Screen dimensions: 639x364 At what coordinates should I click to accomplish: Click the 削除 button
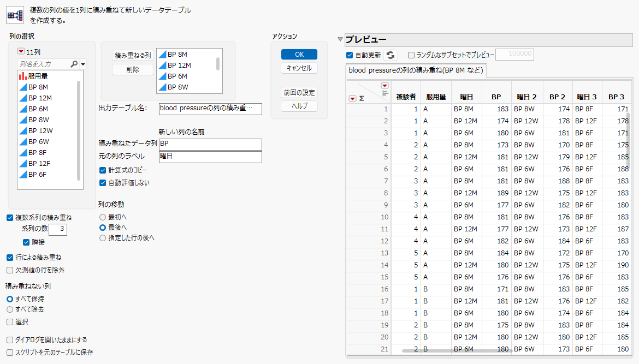point(133,70)
